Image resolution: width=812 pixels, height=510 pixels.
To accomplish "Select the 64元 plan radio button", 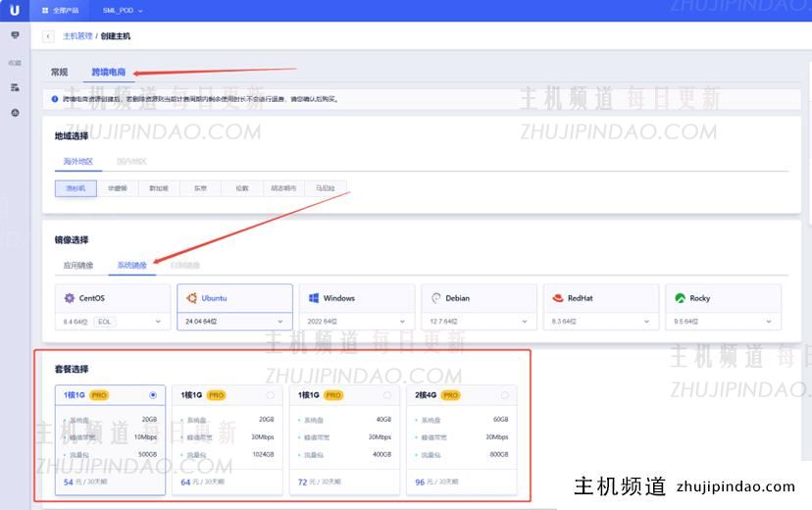I will tap(271, 395).
